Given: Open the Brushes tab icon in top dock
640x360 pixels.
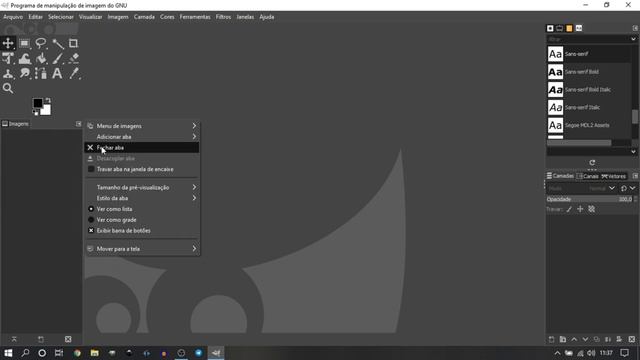Looking at the screenshot, I should click(x=550, y=28).
